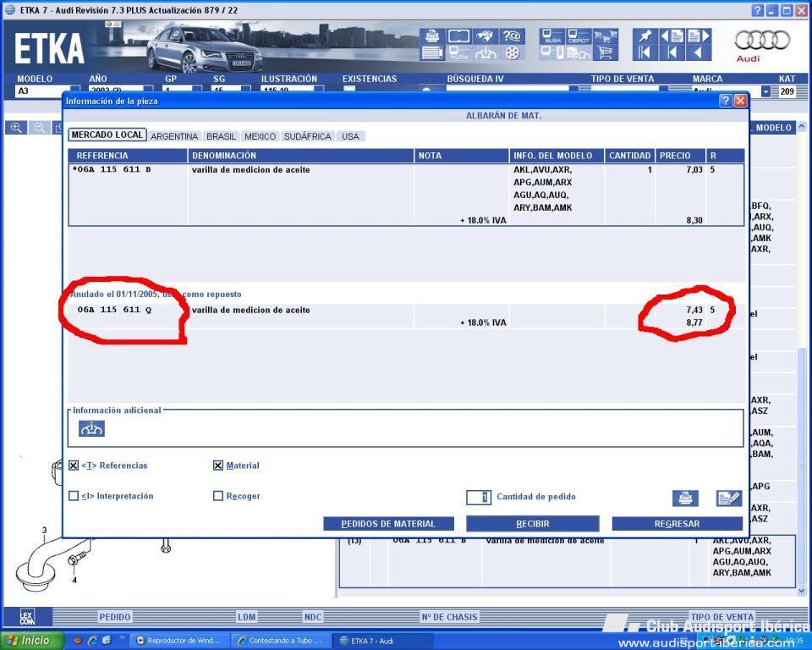The image size is (812, 650).
Task: Click the MODELO field showing A3
Action: 44,91
